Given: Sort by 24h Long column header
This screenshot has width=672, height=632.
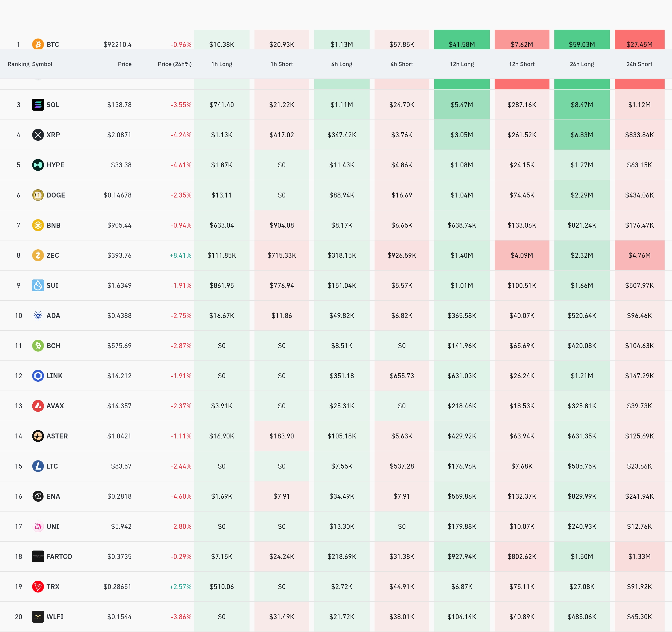Looking at the screenshot, I should point(581,64).
